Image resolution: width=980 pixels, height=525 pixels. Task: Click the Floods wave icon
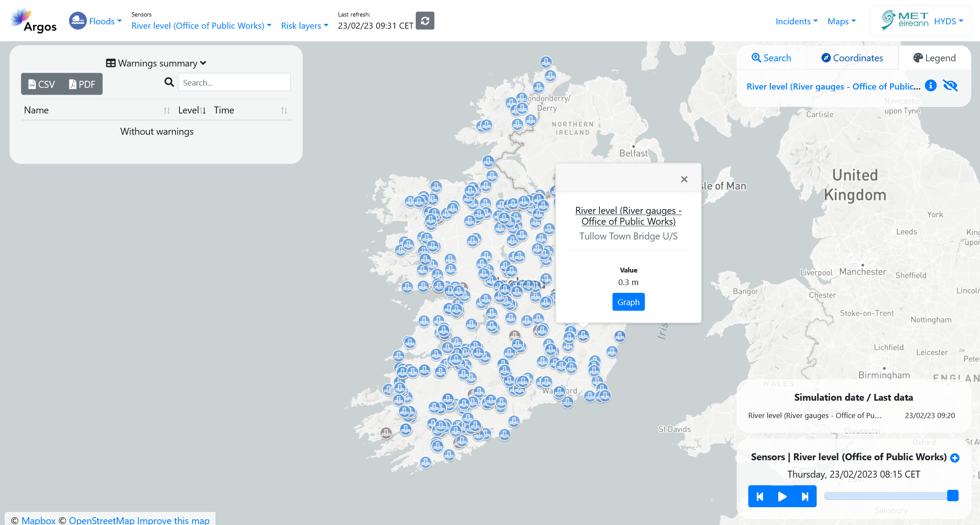(78, 21)
